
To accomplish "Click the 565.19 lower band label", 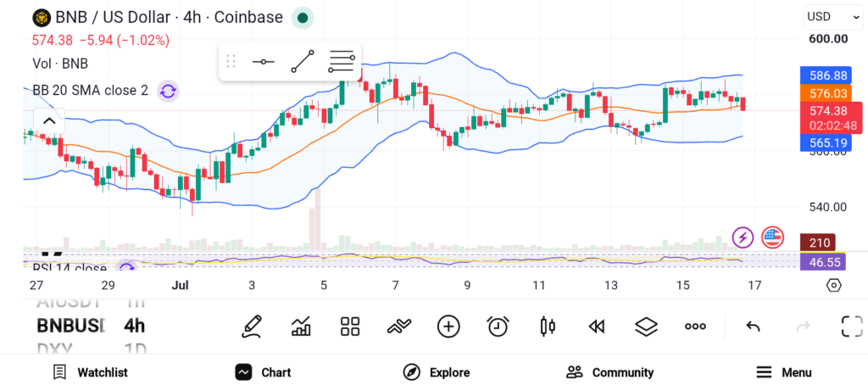I will [x=826, y=142].
